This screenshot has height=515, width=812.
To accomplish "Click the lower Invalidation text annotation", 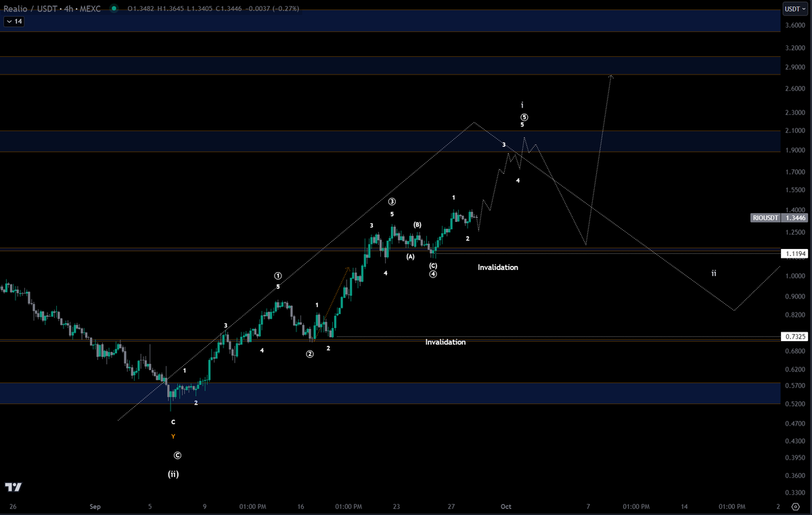I will pos(445,342).
